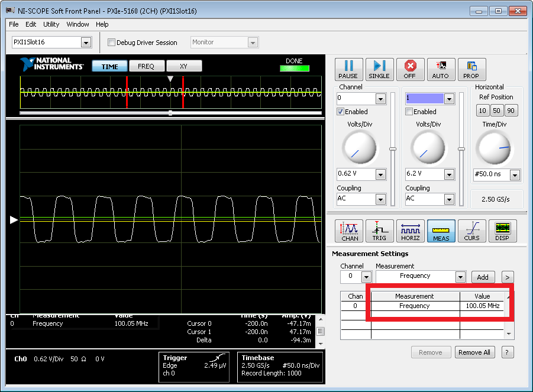Click the NI-SCOPE title bar application icon
Screen dimensions: 533x392
click(x=10, y=11)
